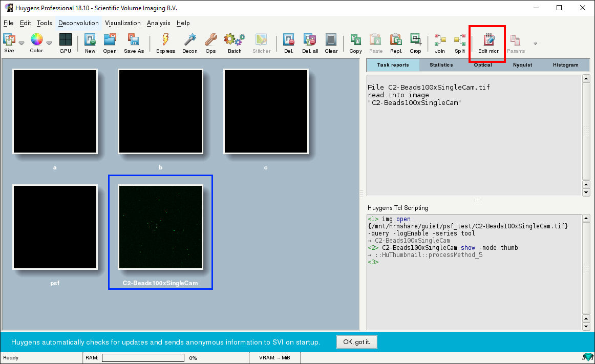
Task: Open the thumbnail Size tool
Action: (9, 43)
